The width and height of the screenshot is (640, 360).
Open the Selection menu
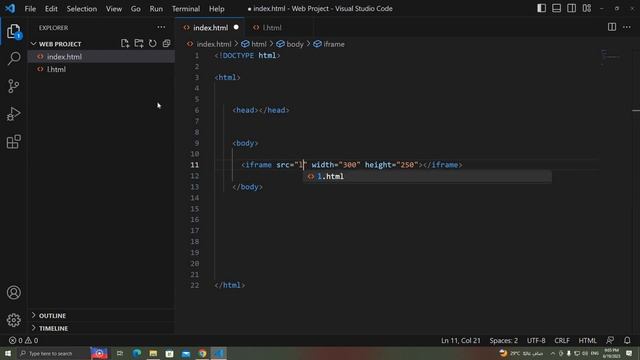tap(82, 9)
